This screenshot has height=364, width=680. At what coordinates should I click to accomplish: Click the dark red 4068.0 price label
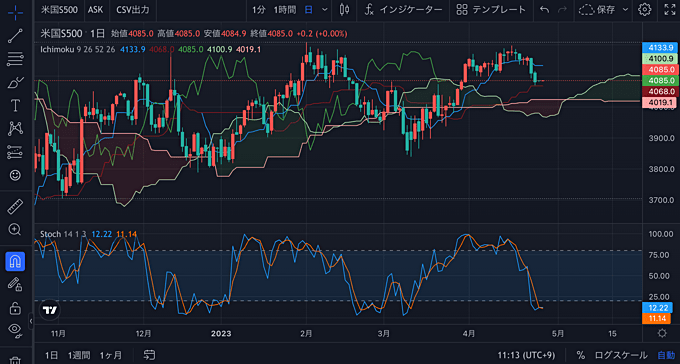click(658, 92)
